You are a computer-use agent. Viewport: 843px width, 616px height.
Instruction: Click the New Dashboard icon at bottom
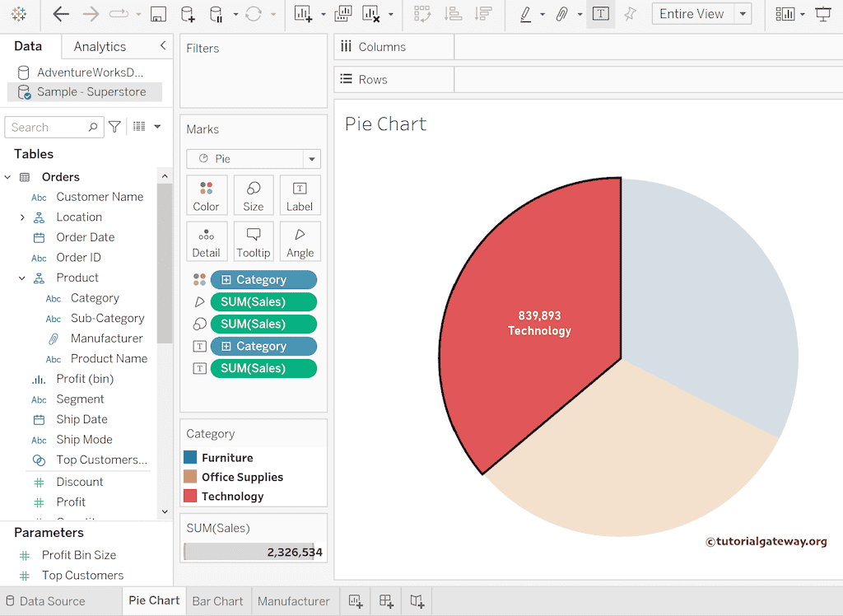coord(386,601)
